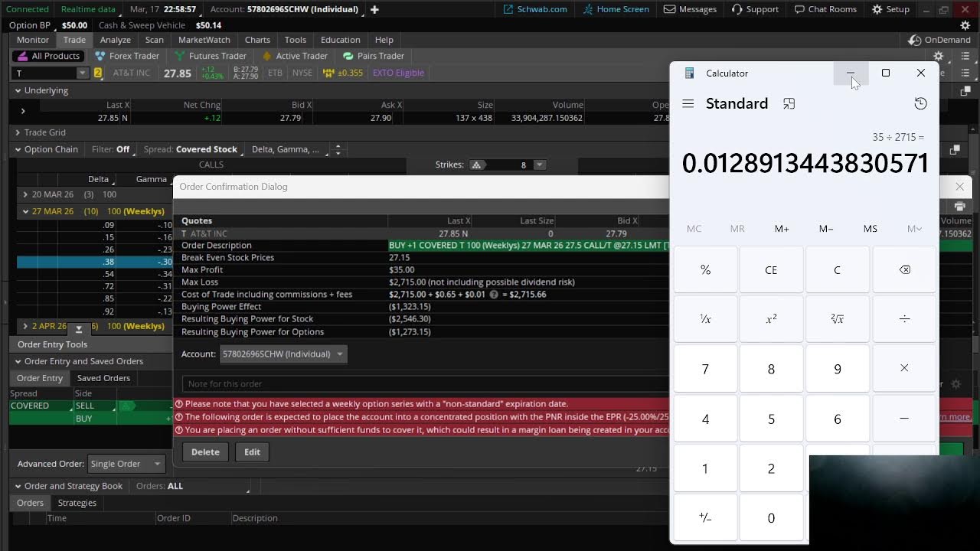Open the Advanced Order Single Order dropdown
The height and width of the screenshot is (551, 980).
click(126, 464)
